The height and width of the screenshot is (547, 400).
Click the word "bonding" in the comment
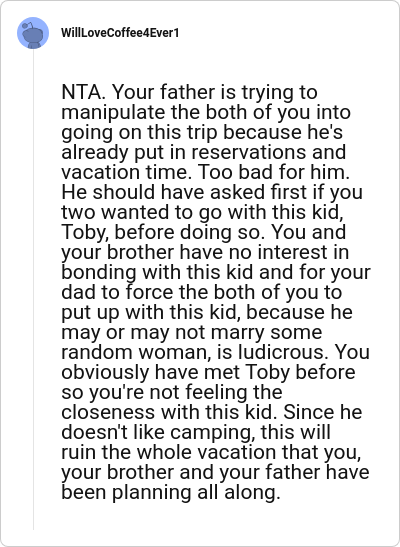(x=99, y=272)
